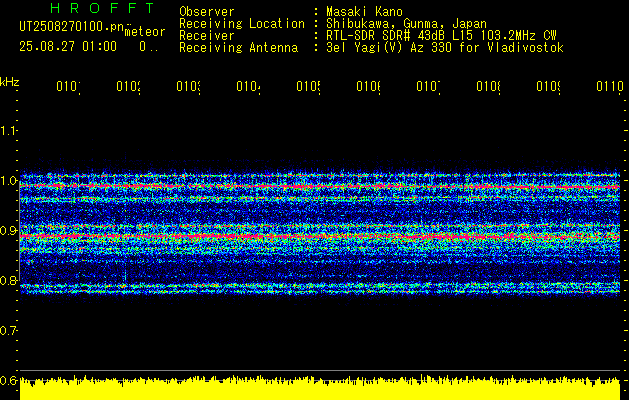Click the 1.0 kHz axis label
Viewport: 629px width, 400px height.
click(8, 181)
